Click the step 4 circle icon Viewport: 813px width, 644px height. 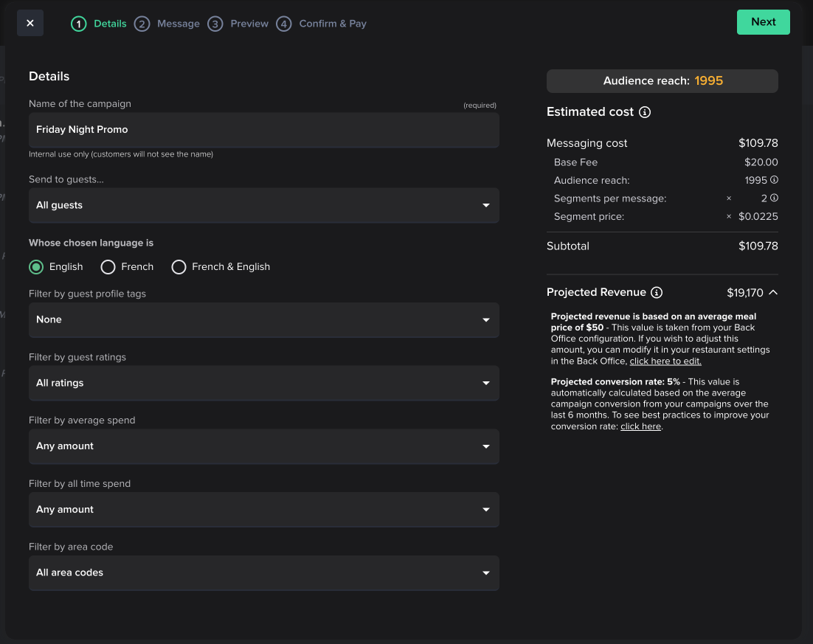[283, 24]
